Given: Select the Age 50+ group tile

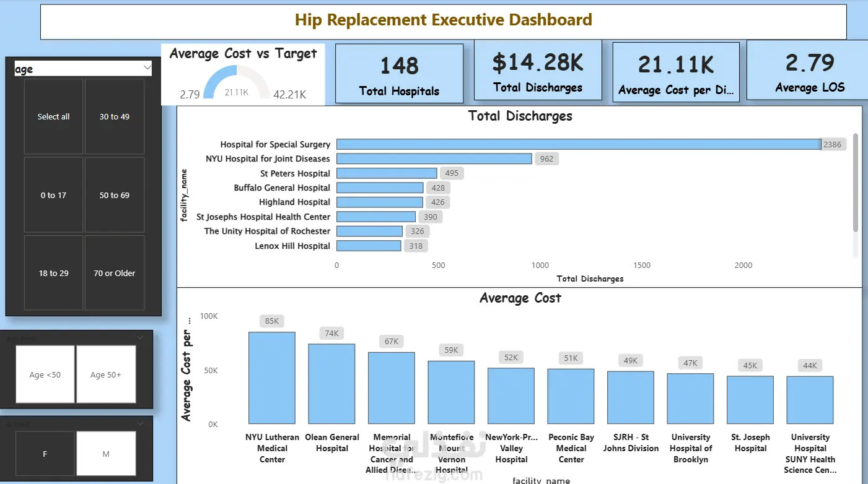Looking at the screenshot, I should [x=106, y=374].
